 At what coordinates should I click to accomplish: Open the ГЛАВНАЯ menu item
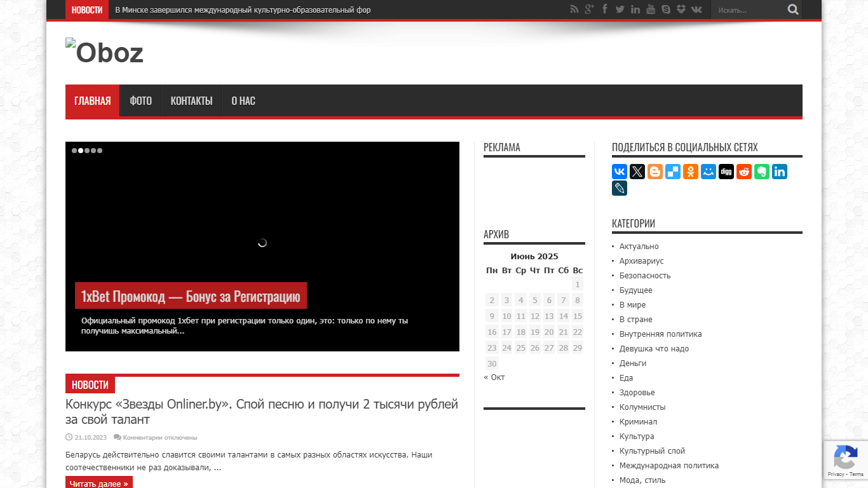(92, 100)
